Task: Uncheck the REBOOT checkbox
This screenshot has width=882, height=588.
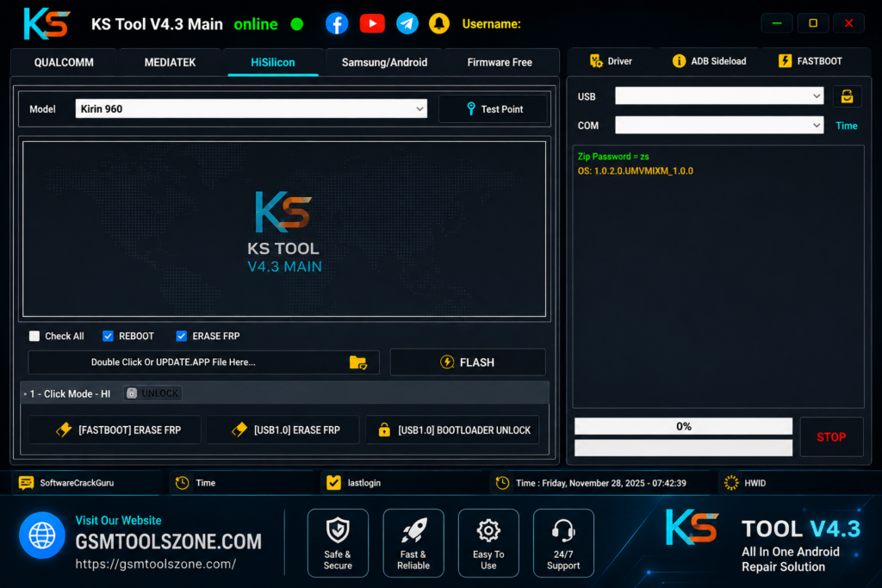Action: pyautogui.click(x=108, y=336)
